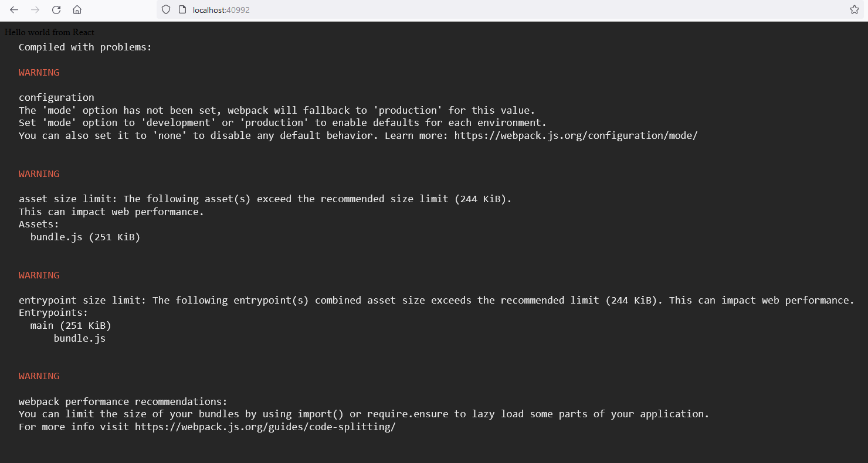Screen dimensions: 868x463
Task: Select the Assets: list label
Action: pyautogui.click(x=39, y=224)
